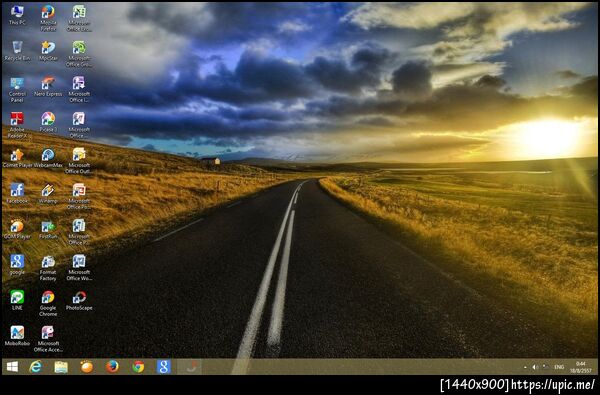600x395 pixels.
Task: Switch the ENG input language indicator
Action: point(559,367)
